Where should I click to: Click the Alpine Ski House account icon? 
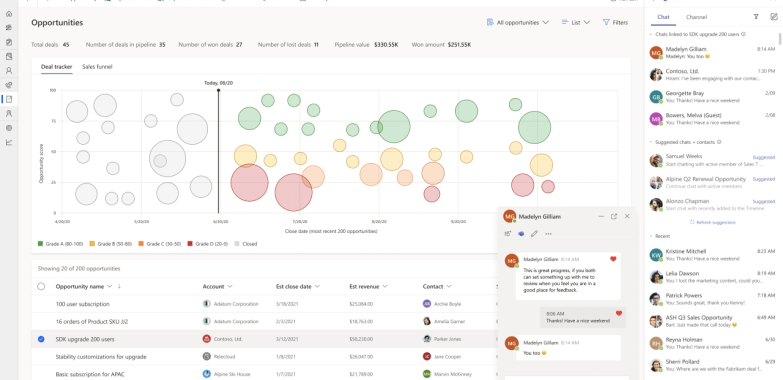(206, 374)
